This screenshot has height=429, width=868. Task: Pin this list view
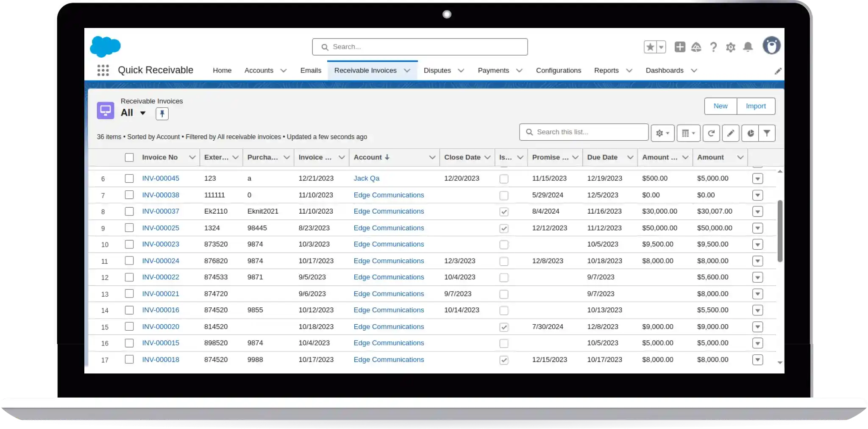pyautogui.click(x=162, y=114)
